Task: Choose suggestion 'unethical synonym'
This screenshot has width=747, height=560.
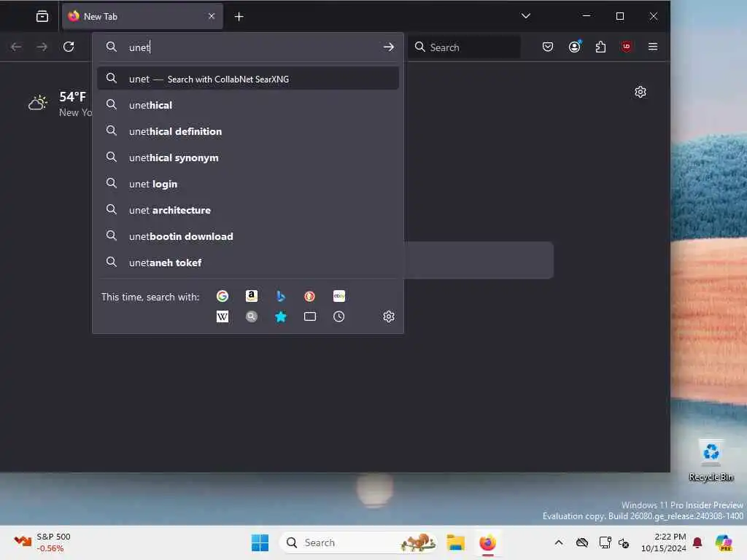Action: point(248,157)
